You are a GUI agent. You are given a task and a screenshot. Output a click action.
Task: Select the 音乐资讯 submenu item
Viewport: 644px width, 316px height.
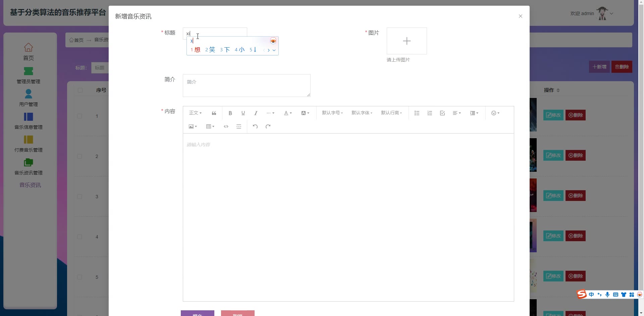pos(30,185)
